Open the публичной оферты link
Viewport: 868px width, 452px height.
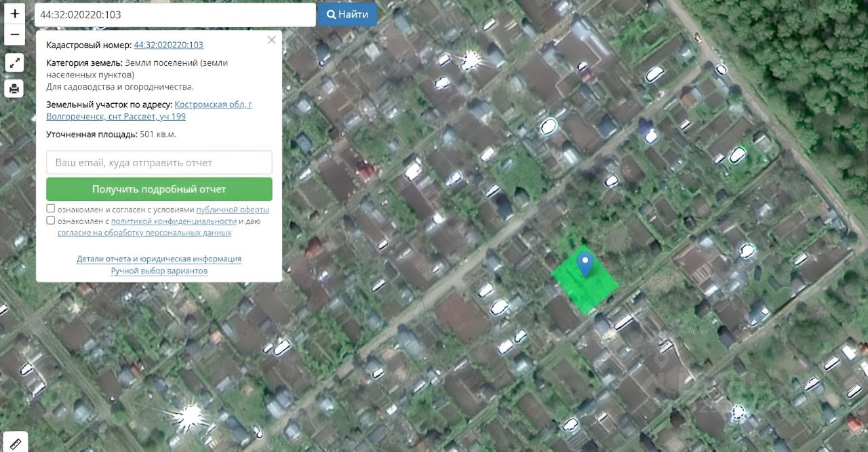pyautogui.click(x=233, y=210)
